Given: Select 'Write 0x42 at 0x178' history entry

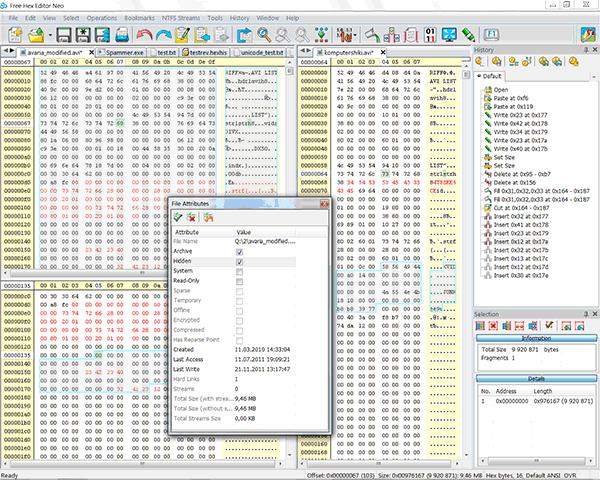Looking at the screenshot, I should click(520, 123).
